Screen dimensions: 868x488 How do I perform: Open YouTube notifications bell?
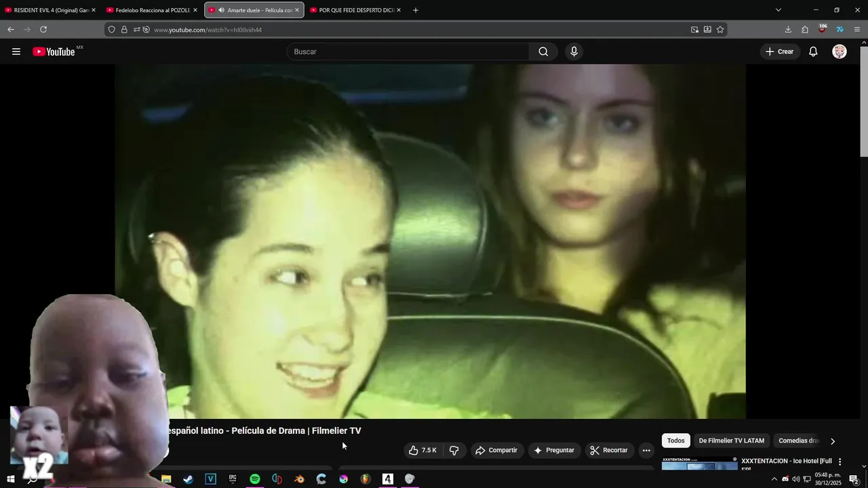[813, 52]
